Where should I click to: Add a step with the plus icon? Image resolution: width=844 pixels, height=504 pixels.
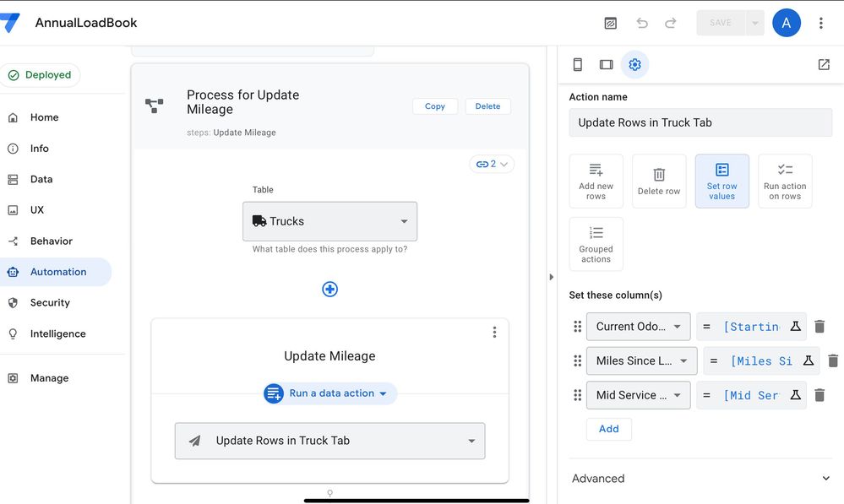330,290
